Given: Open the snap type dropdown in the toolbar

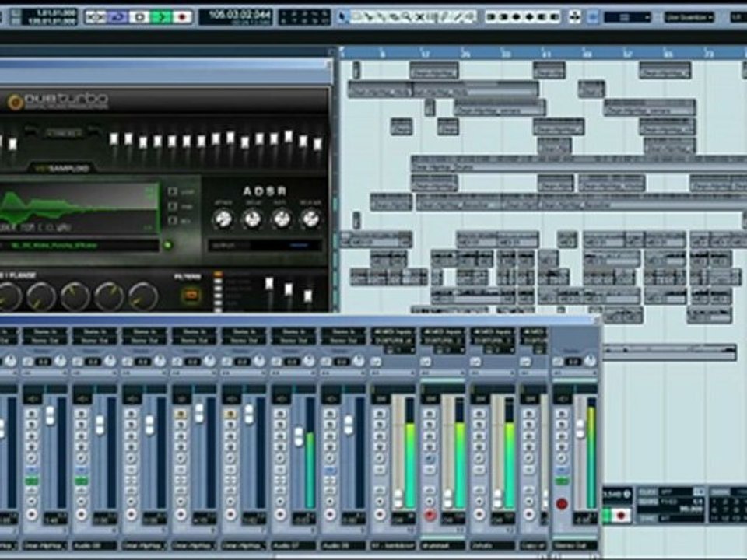Looking at the screenshot, I should point(627,18).
